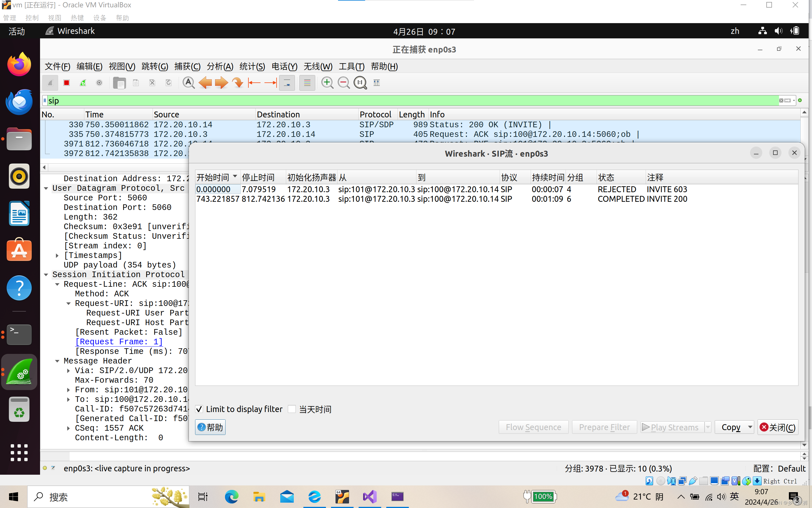Click the Copy button
The height and width of the screenshot is (508, 812).
731,427
